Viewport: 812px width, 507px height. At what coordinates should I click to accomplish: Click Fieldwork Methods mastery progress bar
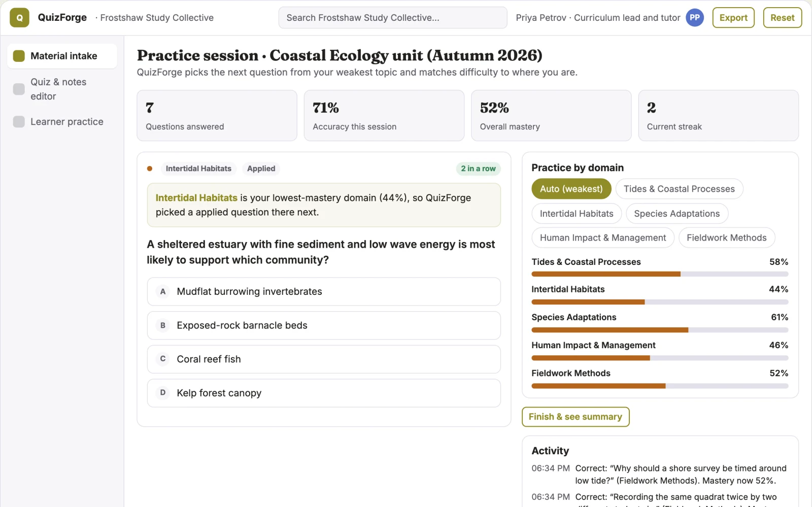point(660,386)
